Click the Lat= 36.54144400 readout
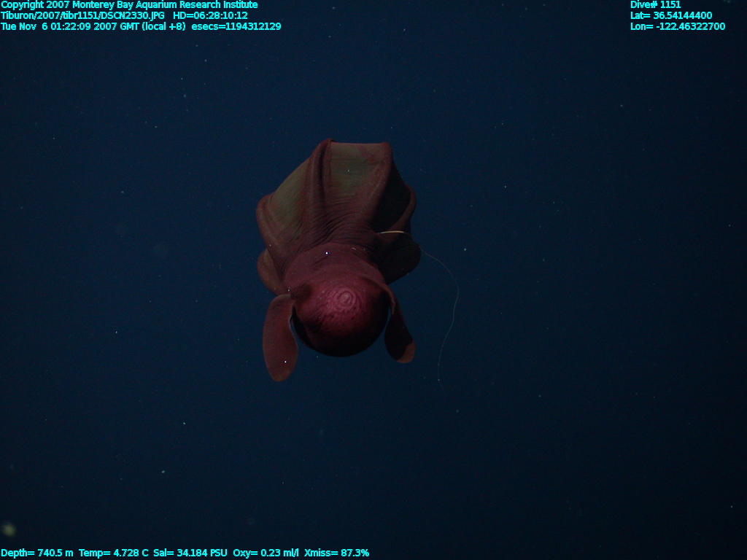 [x=671, y=15]
